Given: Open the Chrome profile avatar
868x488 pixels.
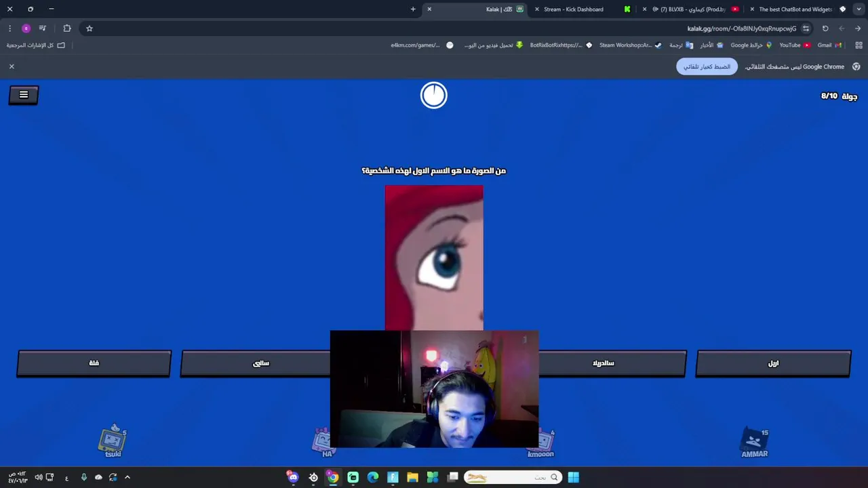Looking at the screenshot, I should click(x=26, y=28).
